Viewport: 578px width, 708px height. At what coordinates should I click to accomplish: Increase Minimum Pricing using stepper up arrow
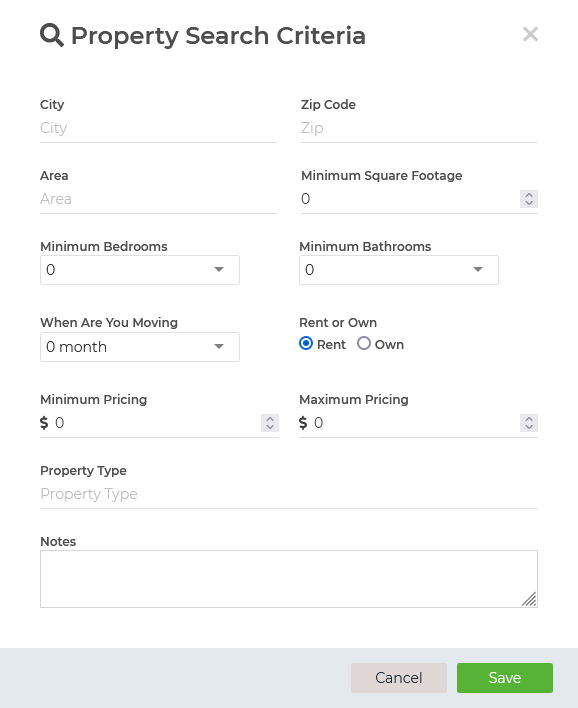tap(270, 419)
